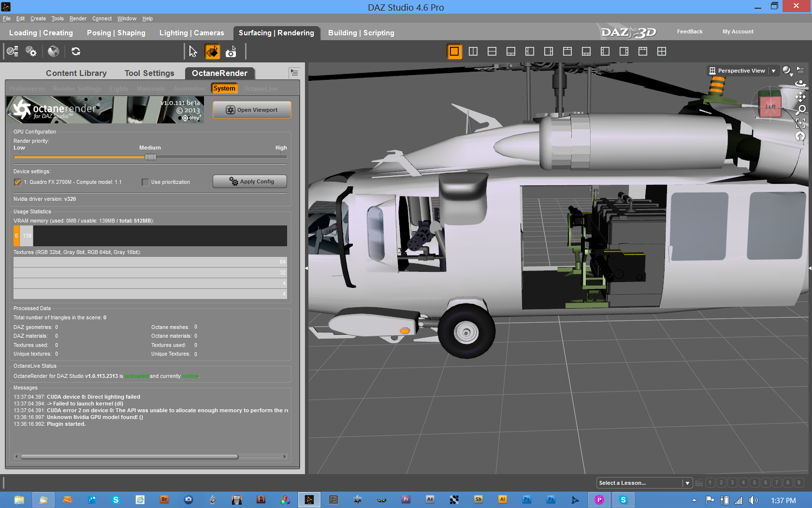The height and width of the screenshot is (508, 812).
Task: Click the viewport pan camera icon
Action: point(800,97)
